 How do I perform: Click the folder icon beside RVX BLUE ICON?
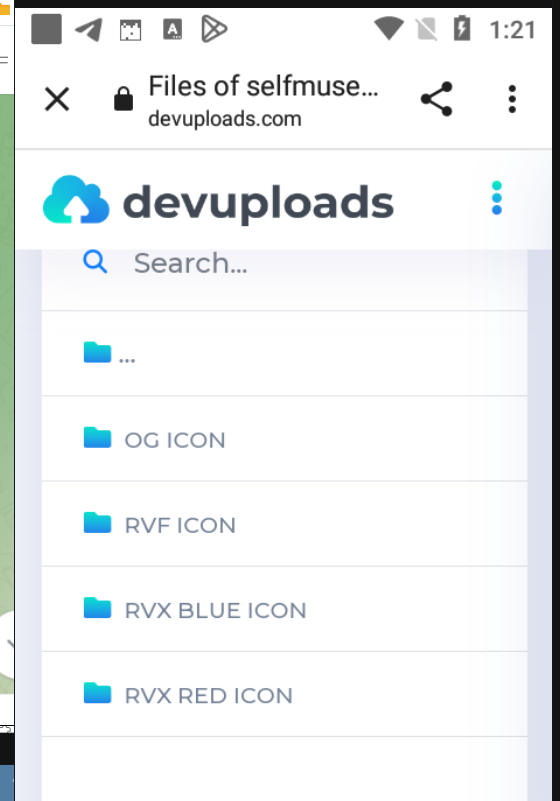click(97, 608)
